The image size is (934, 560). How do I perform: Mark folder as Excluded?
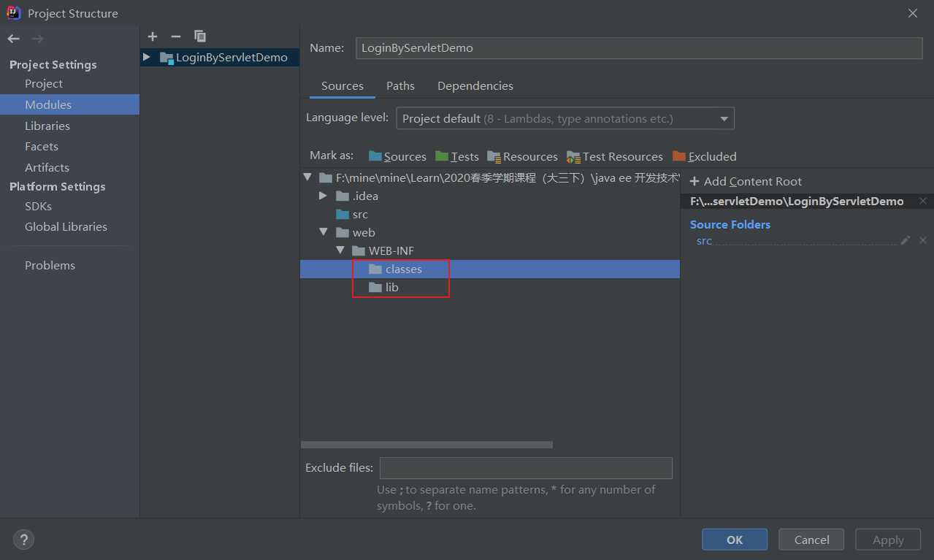coord(705,156)
